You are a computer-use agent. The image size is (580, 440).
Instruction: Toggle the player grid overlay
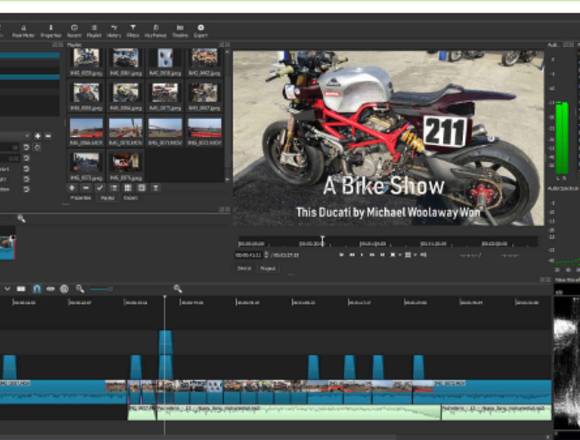click(x=408, y=254)
